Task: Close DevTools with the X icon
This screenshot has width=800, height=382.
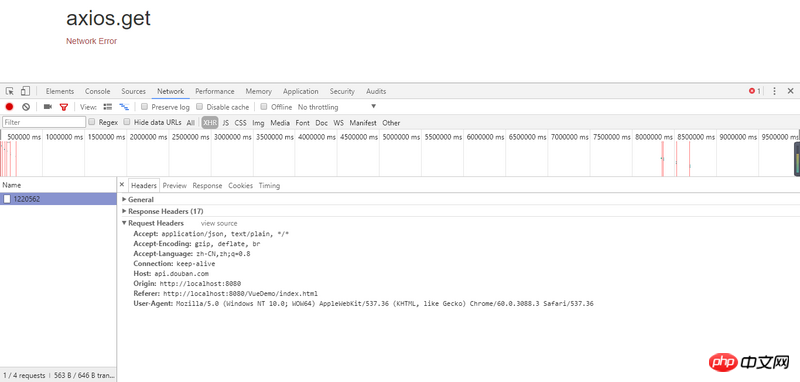Action: coord(790,91)
